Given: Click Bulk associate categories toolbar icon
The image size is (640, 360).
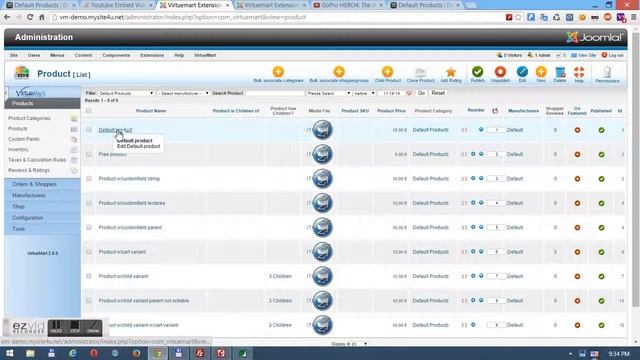Looking at the screenshot, I should (x=278, y=72).
